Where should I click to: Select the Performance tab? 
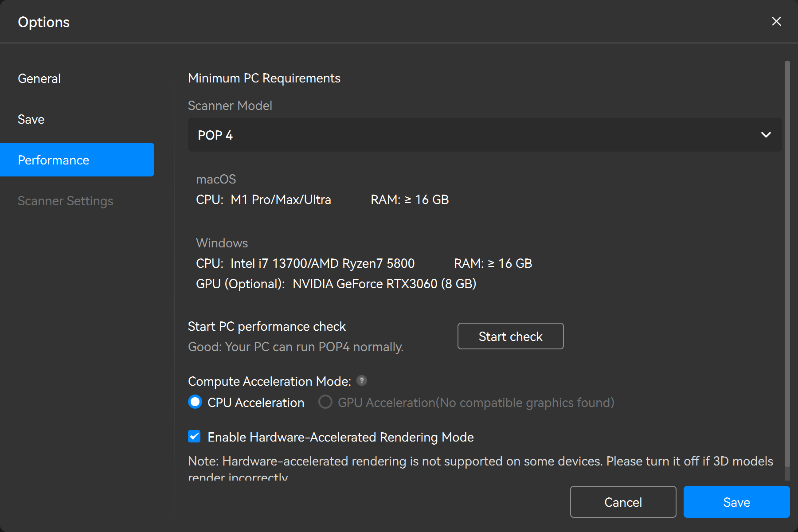pyautogui.click(x=77, y=160)
